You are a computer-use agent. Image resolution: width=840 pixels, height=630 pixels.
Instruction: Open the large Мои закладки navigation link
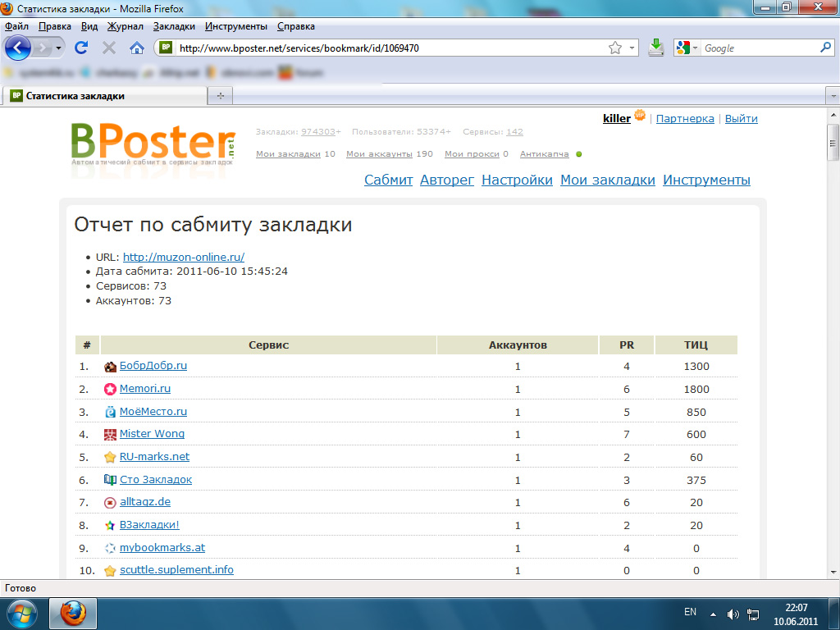tap(608, 180)
